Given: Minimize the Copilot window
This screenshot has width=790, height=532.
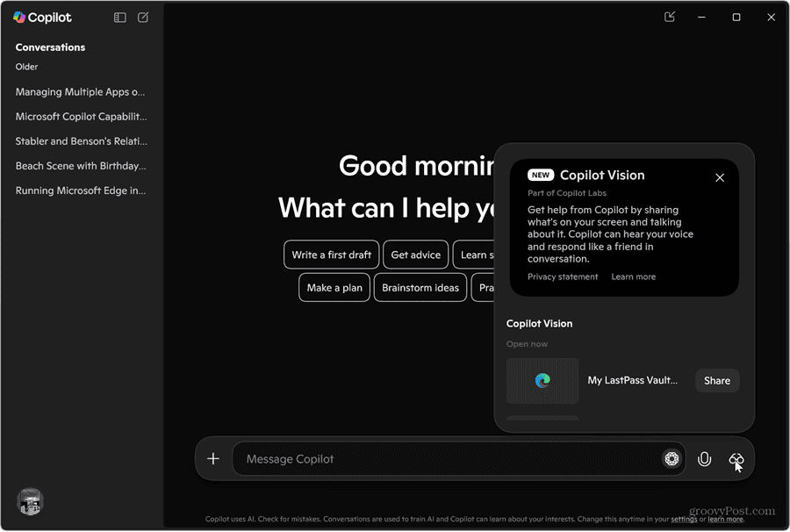Looking at the screenshot, I should (701, 18).
